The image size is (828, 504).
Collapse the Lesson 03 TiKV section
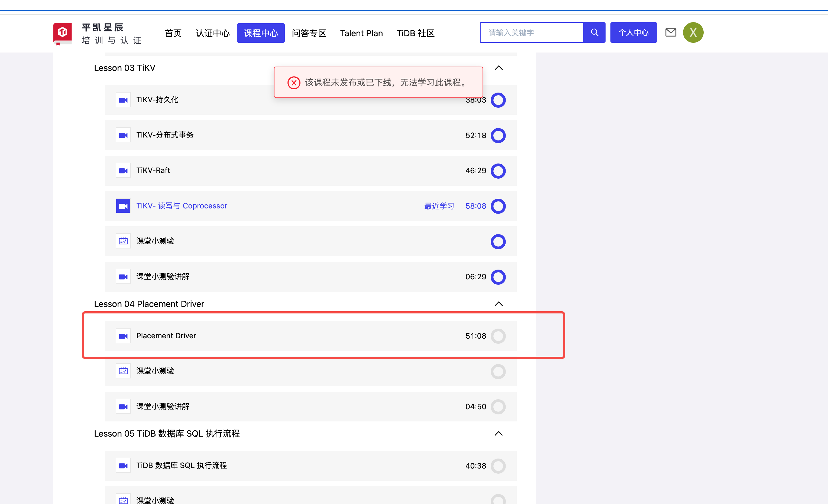(x=499, y=68)
